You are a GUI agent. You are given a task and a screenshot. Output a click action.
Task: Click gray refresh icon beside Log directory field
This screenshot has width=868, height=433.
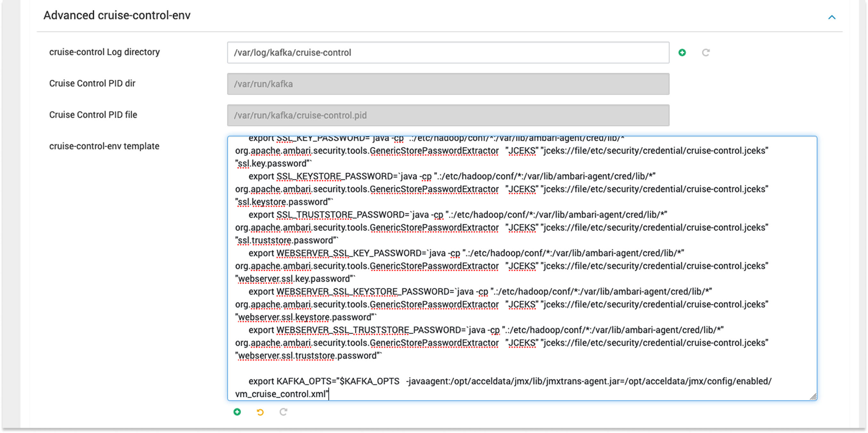(706, 53)
